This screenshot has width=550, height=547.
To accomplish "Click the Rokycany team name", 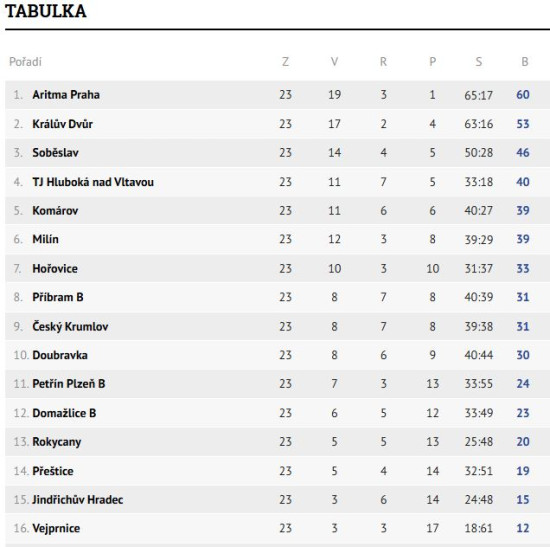I will point(57,442).
